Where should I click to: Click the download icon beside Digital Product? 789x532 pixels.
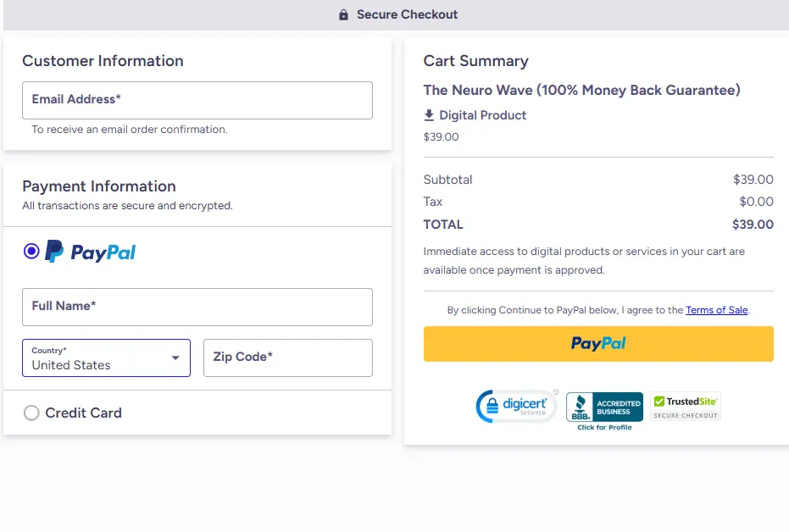point(429,115)
